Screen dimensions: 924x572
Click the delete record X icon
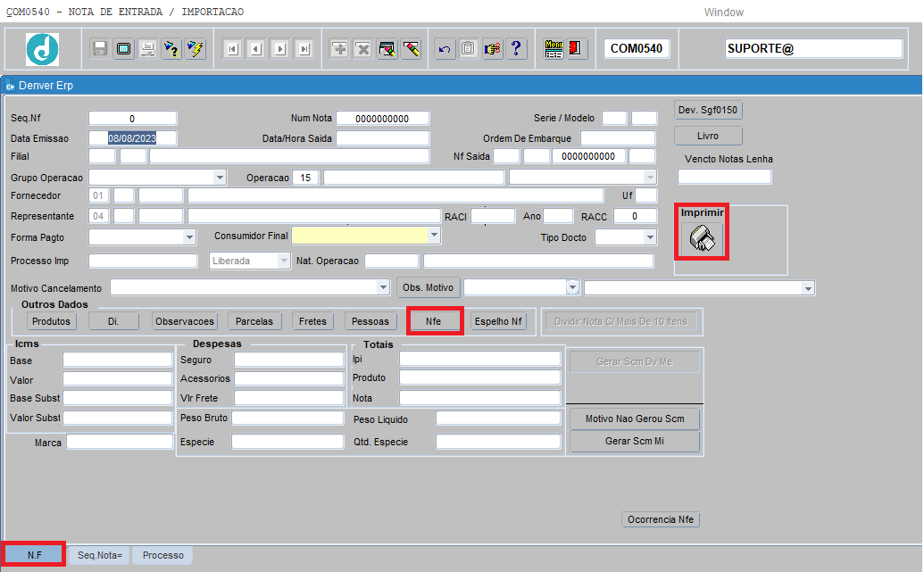[x=362, y=49]
